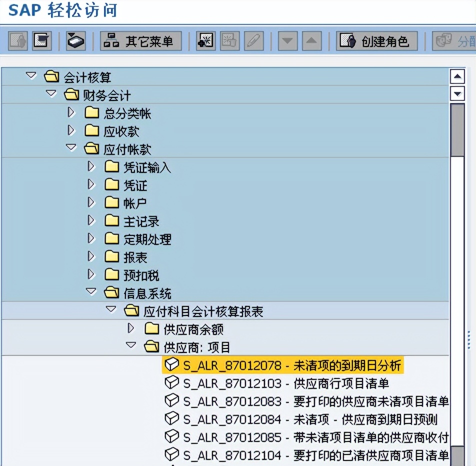Screen dimensions: 476x466
Task: Expand the 应收款 folder
Action: (71, 130)
